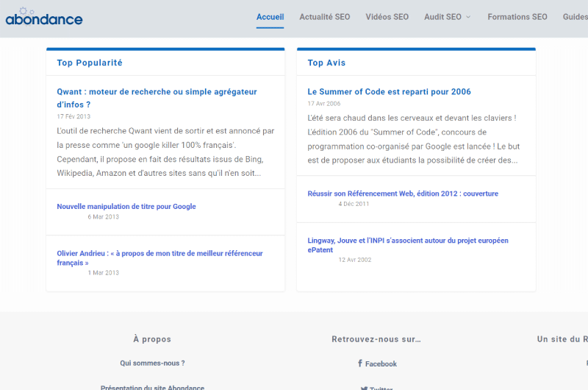Open Réussir son Référencement Web édition 2012

(x=403, y=194)
